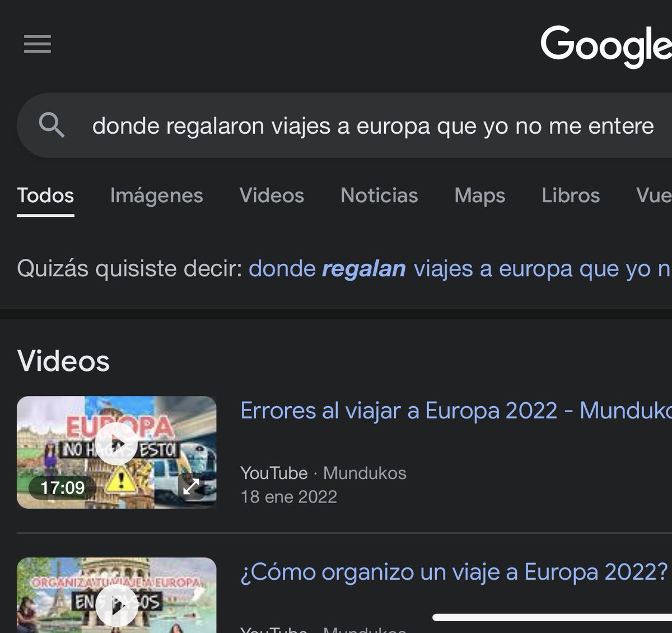Open the Libros tab

pyautogui.click(x=571, y=196)
